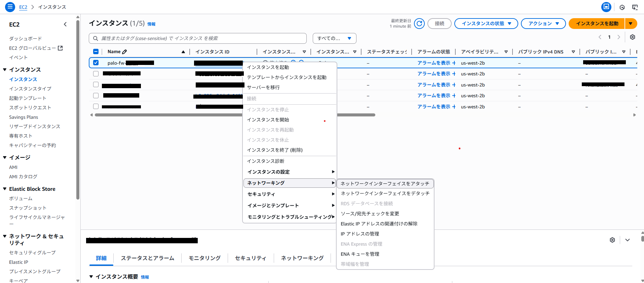
Task: Collapse the details panel chevron
Action: (628, 240)
